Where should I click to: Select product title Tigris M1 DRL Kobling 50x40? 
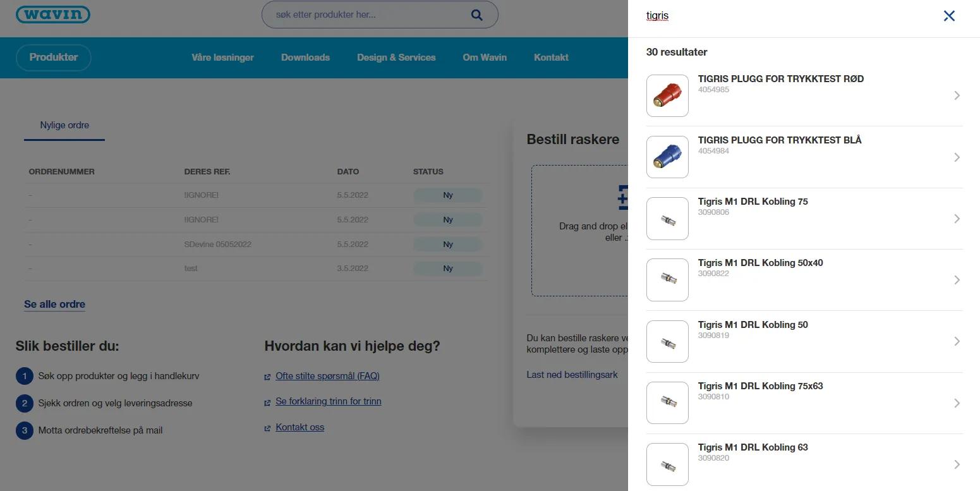click(x=761, y=263)
